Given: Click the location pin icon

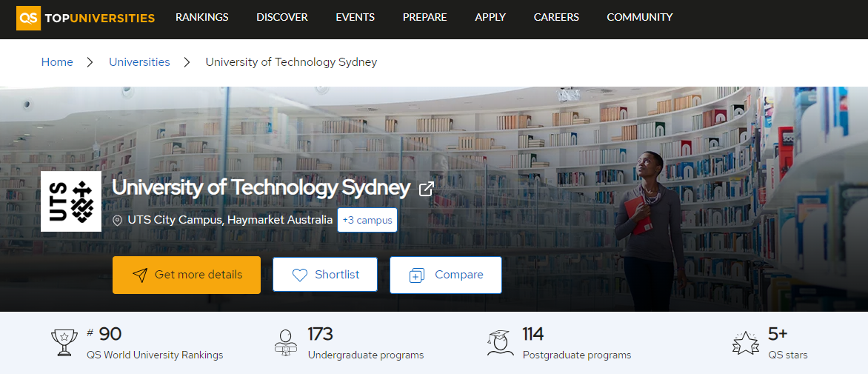Looking at the screenshot, I should point(117,221).
